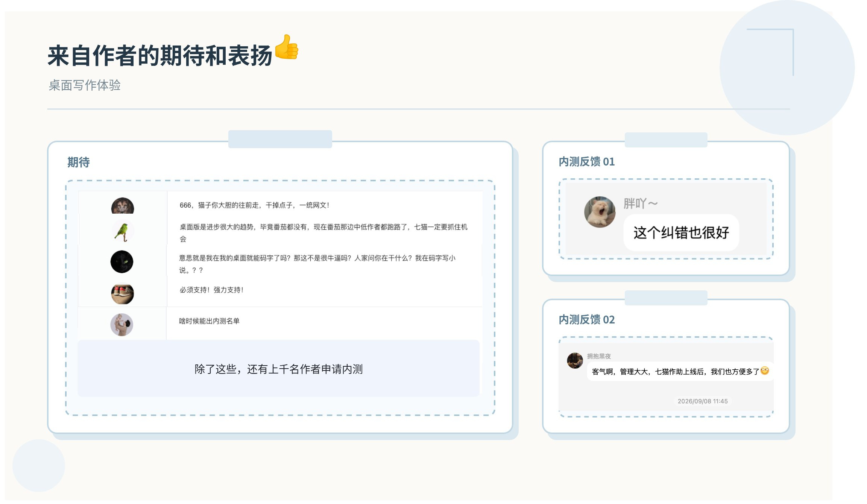Select the comment 必须支持！强力支持！
The height and width of the screenshot is (504, 867).
tap(211, 290)
